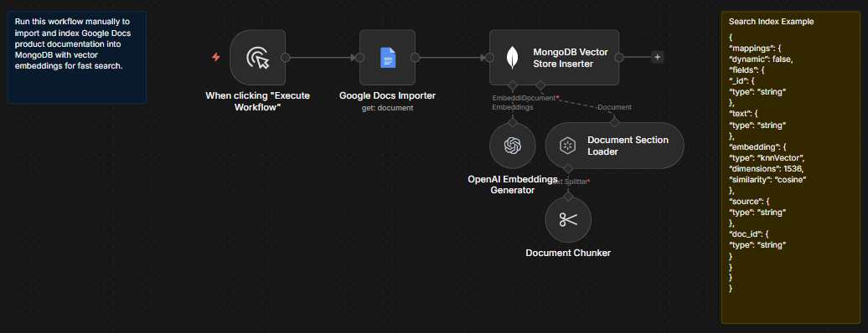Select the manual Execute Workflow trigger node

(257, 58)
